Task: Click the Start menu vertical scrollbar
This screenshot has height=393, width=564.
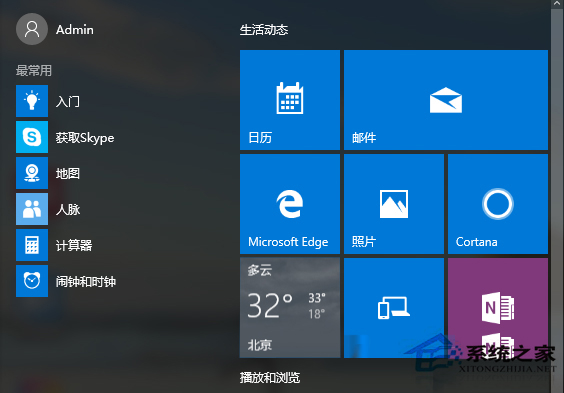Action: pos(556,200)
